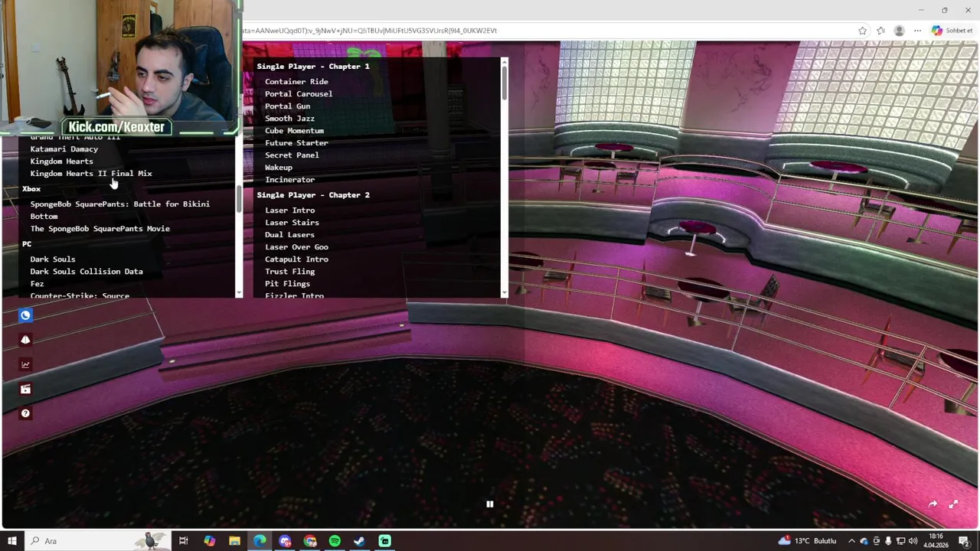
Task: Load the Container Ride map
Action: [296, 82]
